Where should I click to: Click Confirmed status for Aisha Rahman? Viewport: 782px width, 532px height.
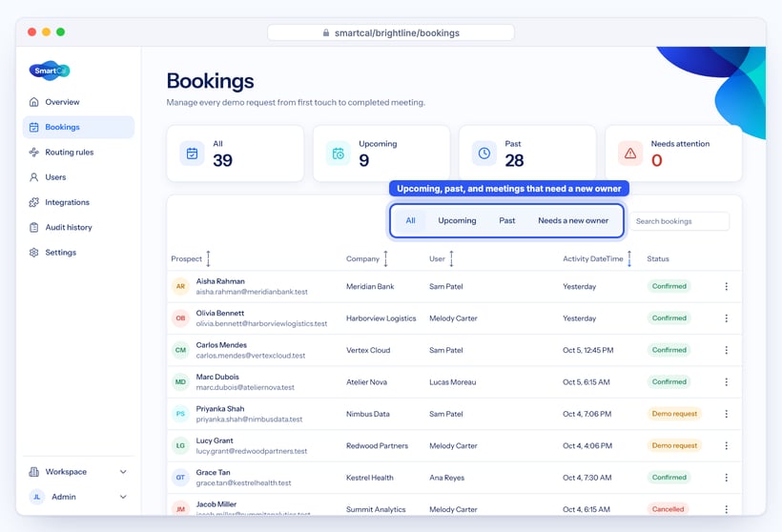click(x=669, y=286)
